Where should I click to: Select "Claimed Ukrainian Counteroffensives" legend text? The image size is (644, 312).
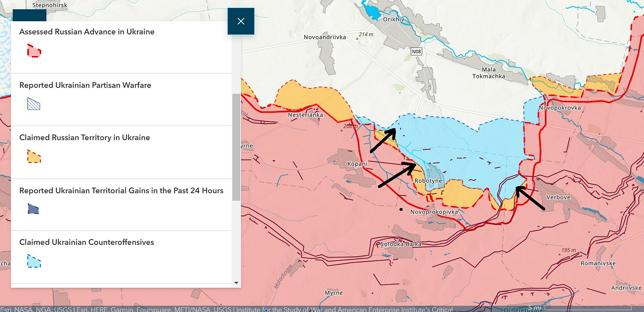tap(87, 242)
